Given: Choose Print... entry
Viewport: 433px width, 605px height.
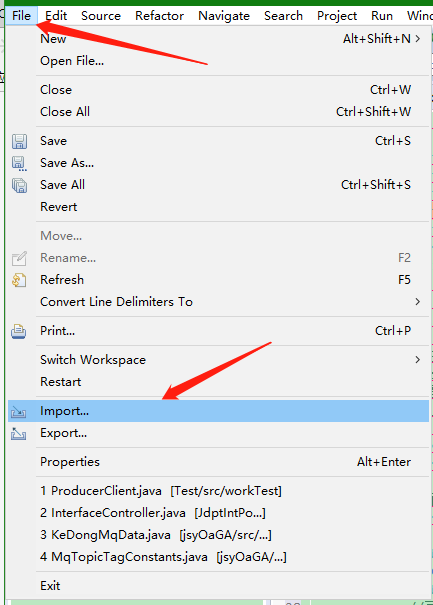Looking at the screenshot, I should click(218, 331).
